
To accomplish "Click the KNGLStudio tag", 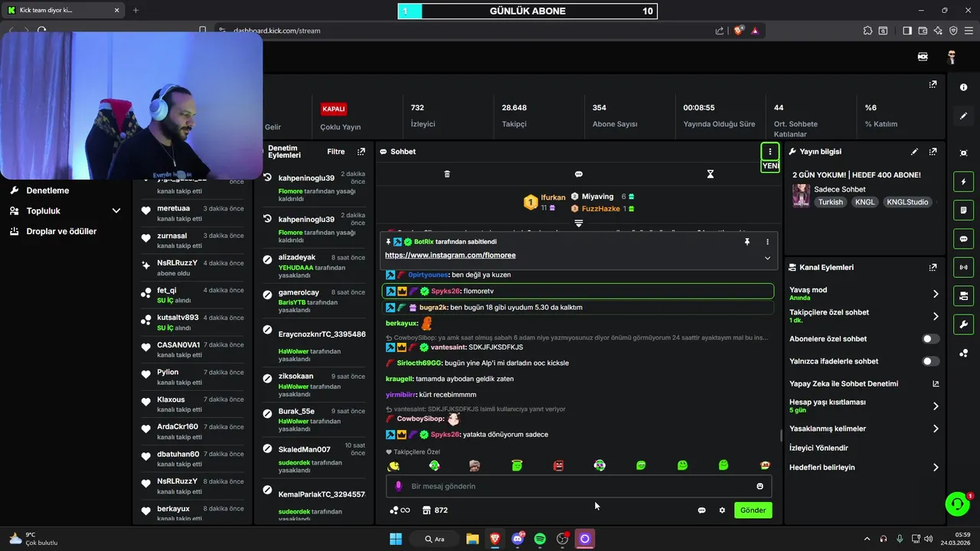I will [x=907, y=202].
